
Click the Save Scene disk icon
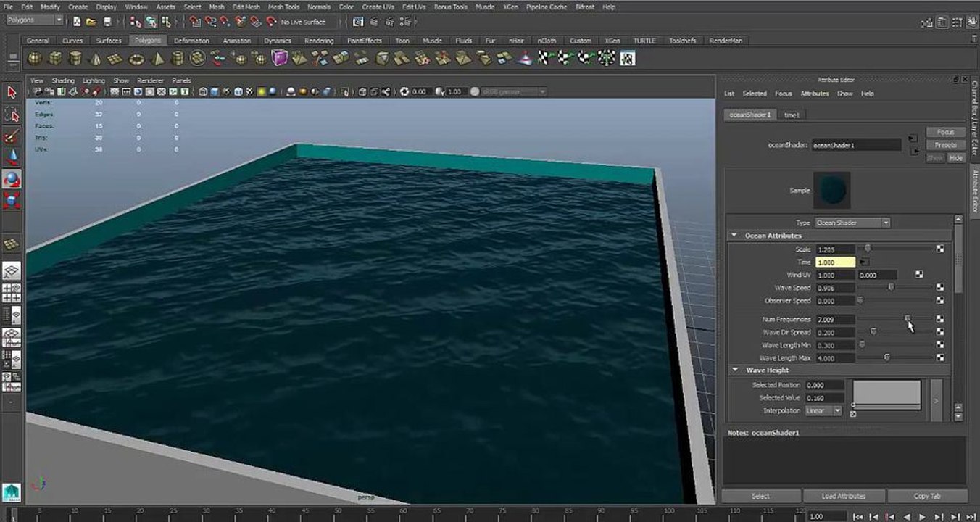tap(108, 22)
